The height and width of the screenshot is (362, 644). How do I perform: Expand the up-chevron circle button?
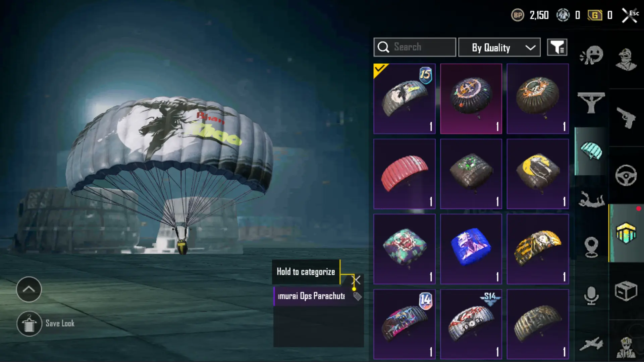[29, 289]
